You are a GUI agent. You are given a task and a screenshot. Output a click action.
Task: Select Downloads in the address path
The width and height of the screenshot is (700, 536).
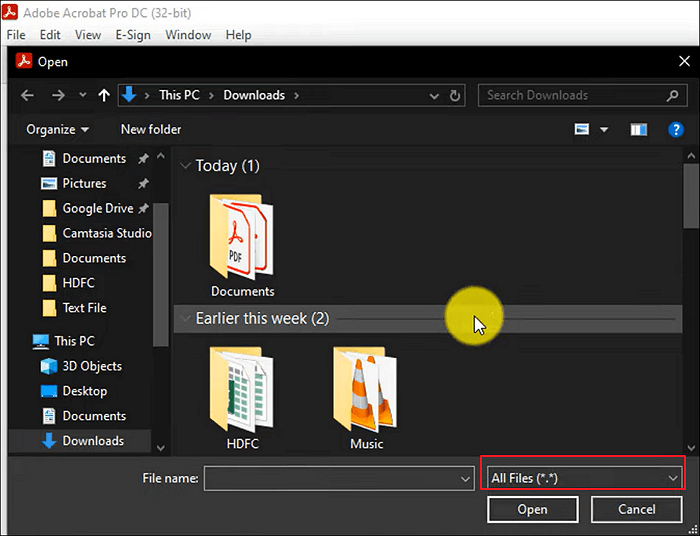pos(254,95)
